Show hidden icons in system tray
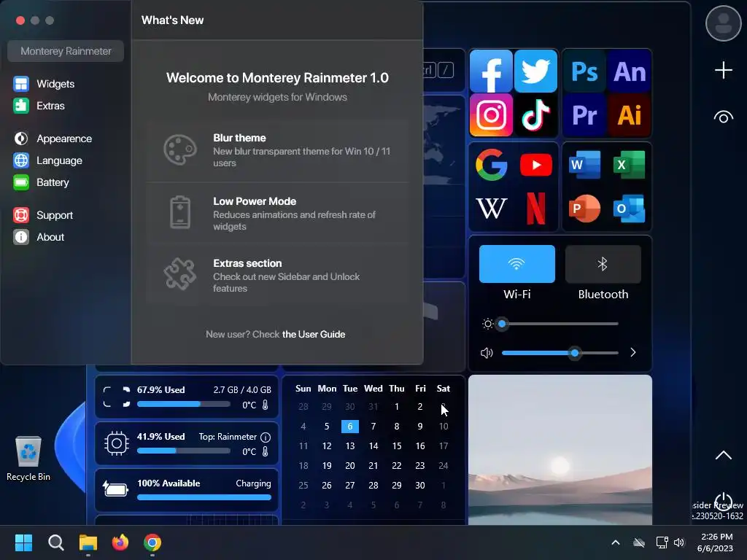 [x=616, y=542]
